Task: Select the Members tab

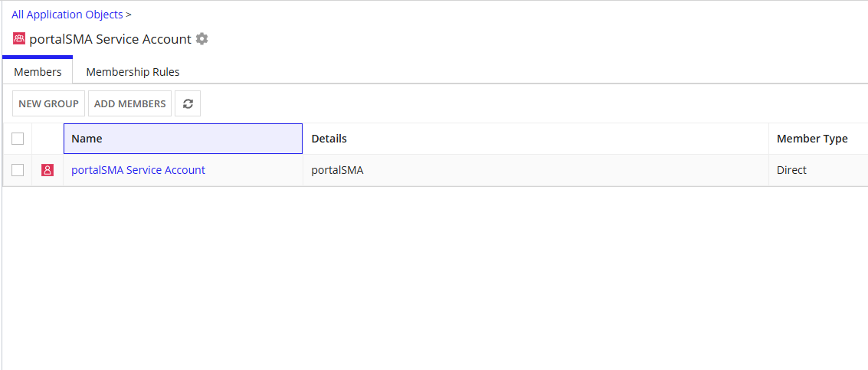Action: coord(38,72)
